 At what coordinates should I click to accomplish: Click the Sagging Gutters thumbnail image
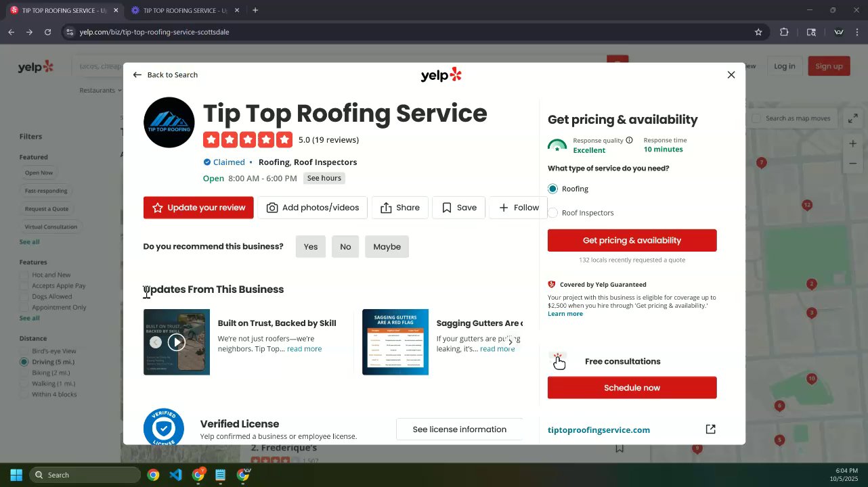(395, 342)
